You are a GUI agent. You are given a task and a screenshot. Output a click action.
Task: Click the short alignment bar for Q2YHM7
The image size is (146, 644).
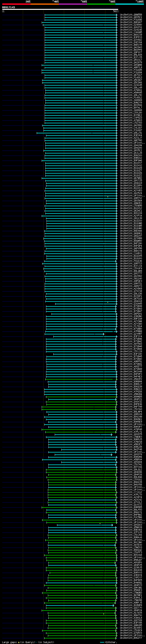74,334
